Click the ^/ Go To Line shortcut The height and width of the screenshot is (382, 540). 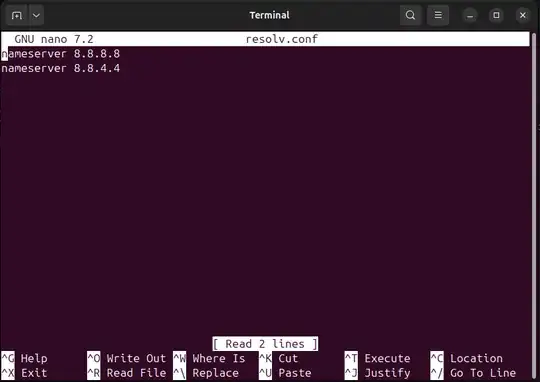tap(473, 373)
